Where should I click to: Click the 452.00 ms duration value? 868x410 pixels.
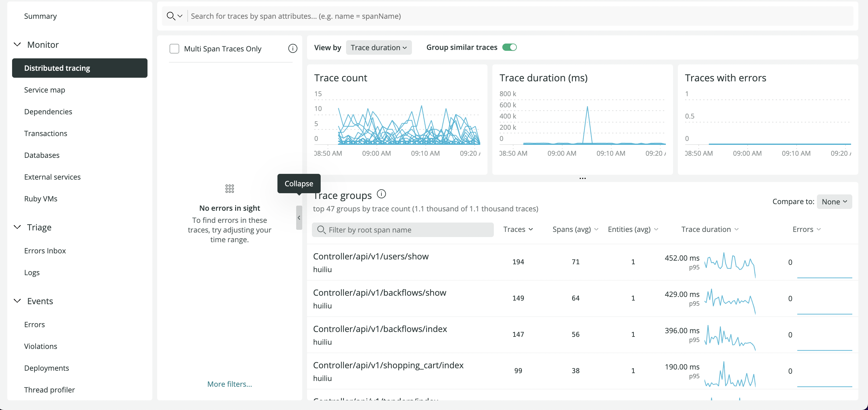point(682,258)
